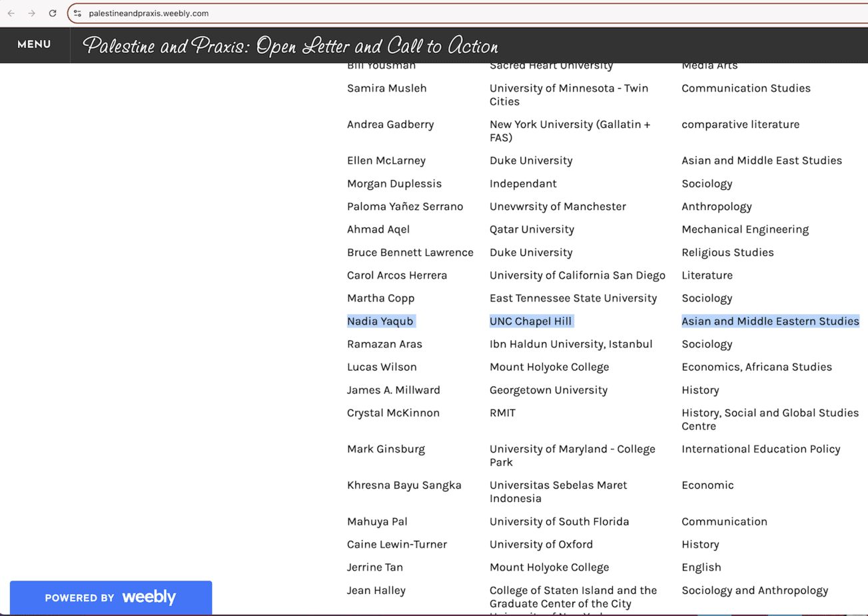Click Asian and Middle Eastern Studies text
The image size is (868, 616).
770,321
